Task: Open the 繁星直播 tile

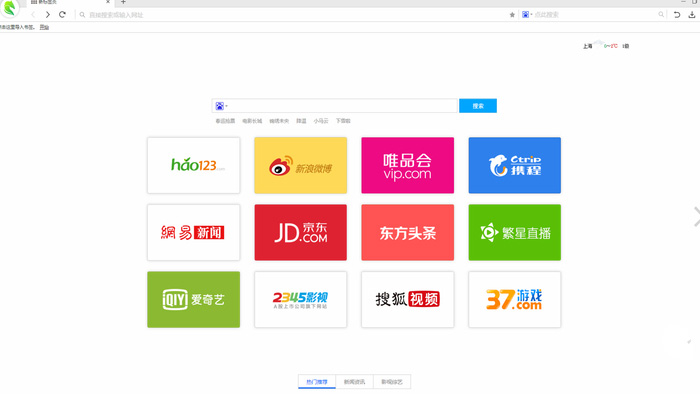Action: [515, 232]
